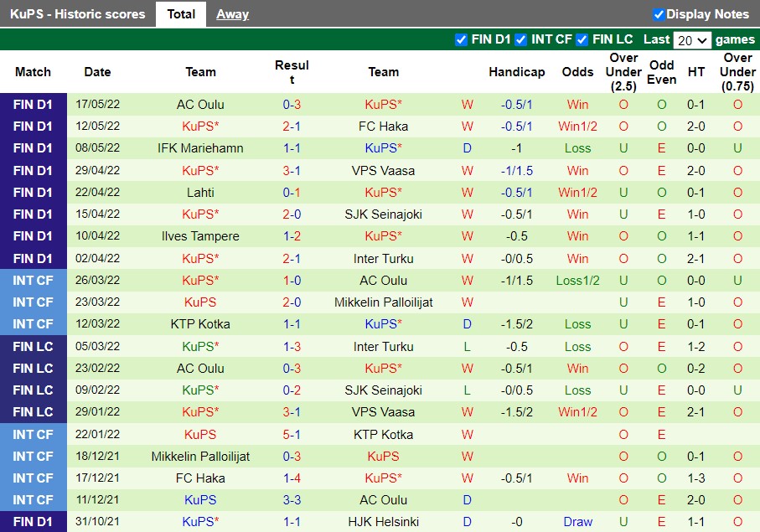Uncheck the FIN LC filter checkbox

click(582, 39)
